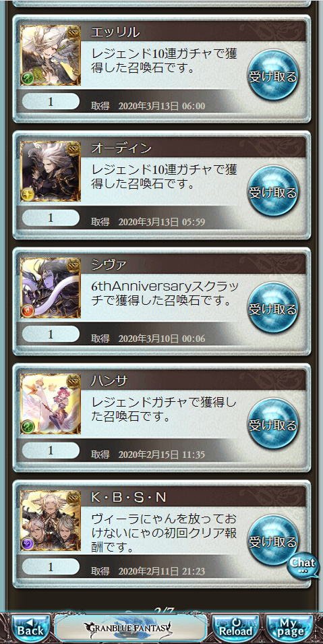Click the SSR badge on ハンサ
323x644 pixels.
(74, 380)
